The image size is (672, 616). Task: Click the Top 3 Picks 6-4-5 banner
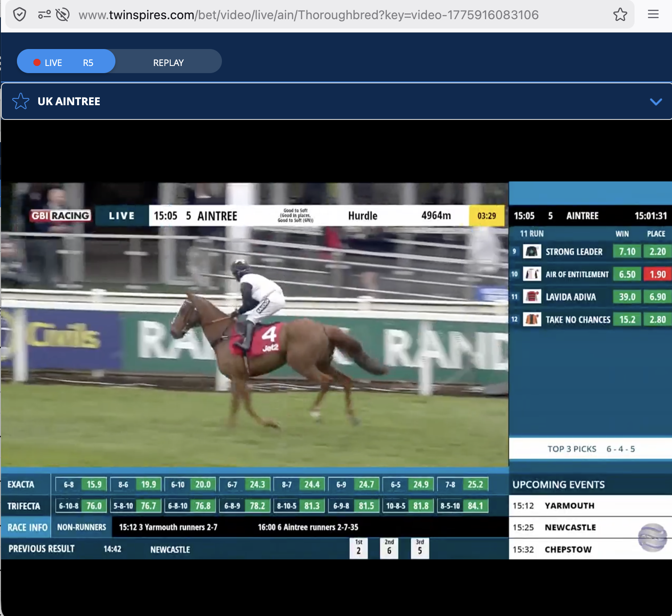[x=591, y=449]
